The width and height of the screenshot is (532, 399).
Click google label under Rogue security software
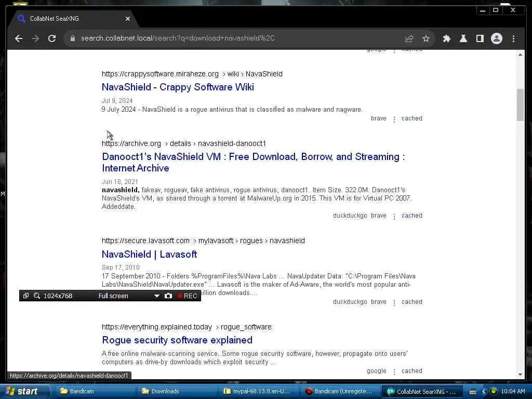[x=376, y=371]
